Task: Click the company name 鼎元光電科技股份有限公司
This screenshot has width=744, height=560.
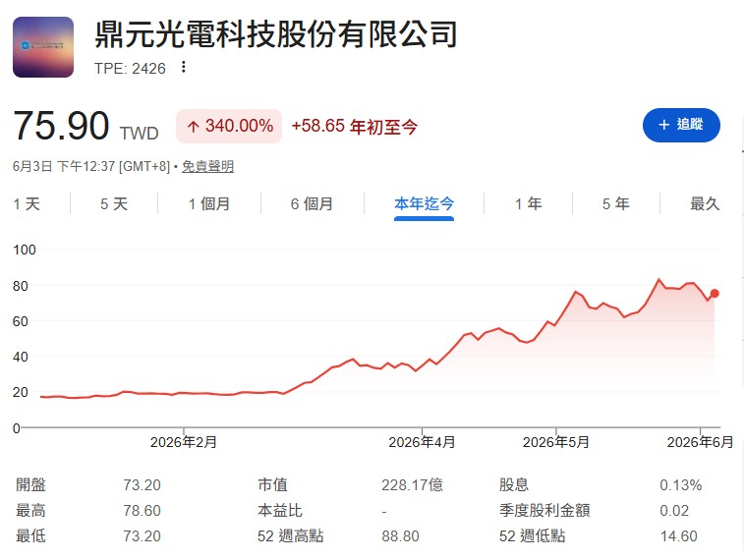Action: [x=275, y=34]
